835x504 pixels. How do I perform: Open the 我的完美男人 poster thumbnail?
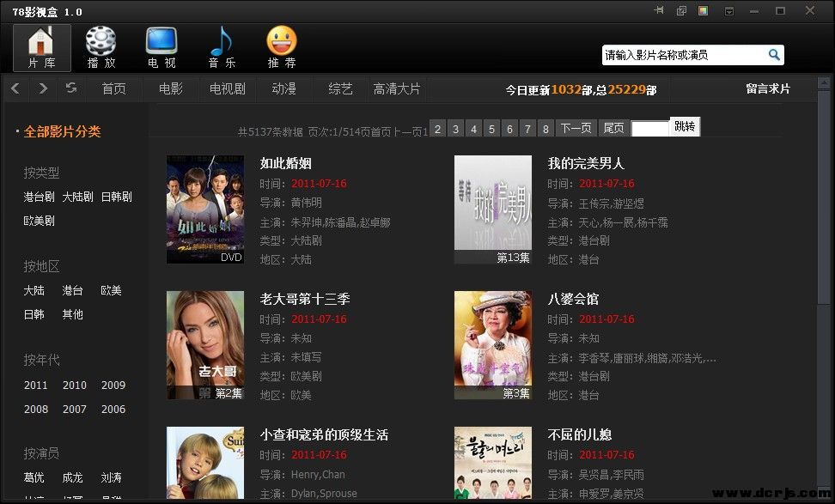coord(492,209)
